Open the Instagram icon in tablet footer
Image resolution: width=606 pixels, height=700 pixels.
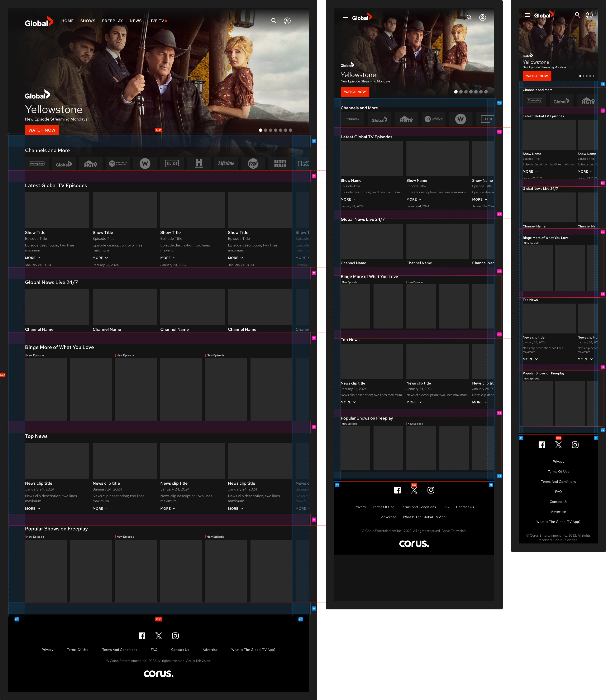pos(431,490)
